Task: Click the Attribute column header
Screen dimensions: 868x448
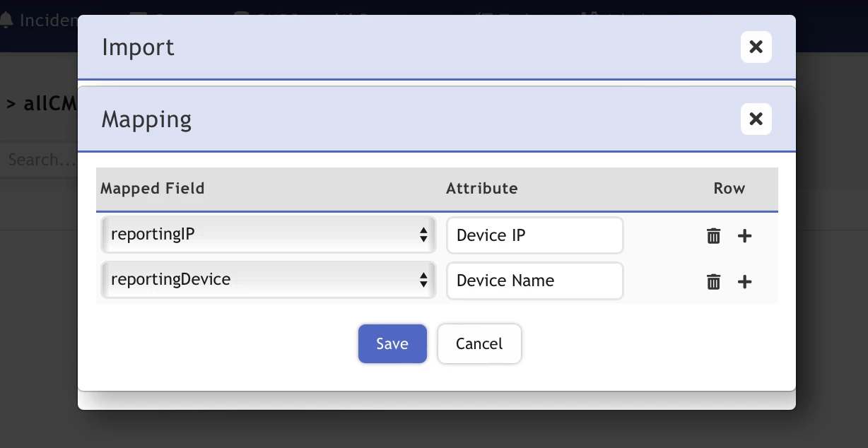Action: coord(482,189)
